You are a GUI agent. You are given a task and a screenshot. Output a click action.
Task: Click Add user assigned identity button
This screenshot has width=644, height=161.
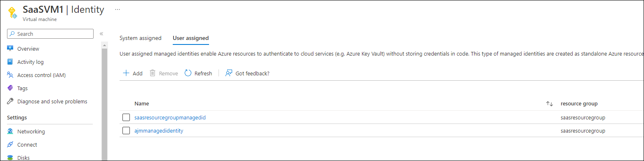tap(133, 73)
